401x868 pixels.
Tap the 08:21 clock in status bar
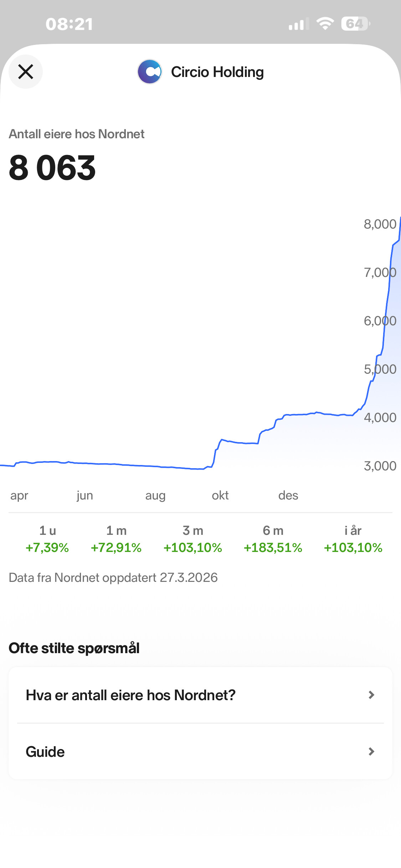[x=69, y=24]
